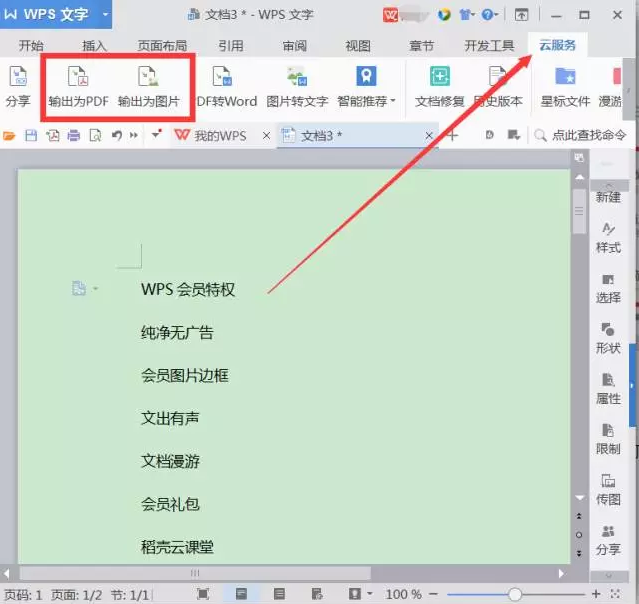Click the open folder icon in quick toolbar
Image resolution: width=639 pixels, height=604 pixels.
tap(9, 135)
